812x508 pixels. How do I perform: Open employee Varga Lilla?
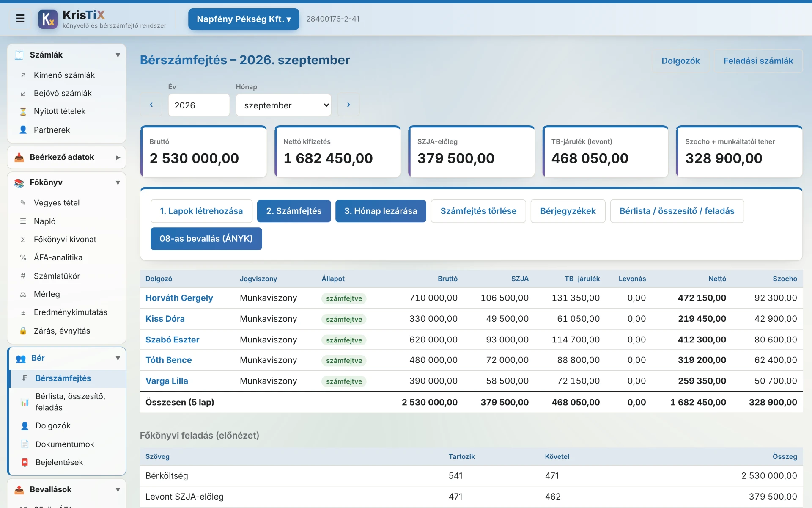167,381
